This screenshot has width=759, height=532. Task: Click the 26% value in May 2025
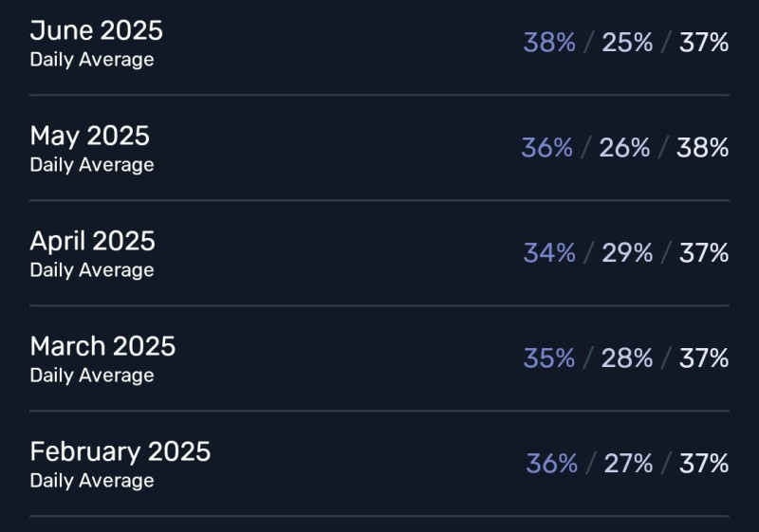[624, 148]
